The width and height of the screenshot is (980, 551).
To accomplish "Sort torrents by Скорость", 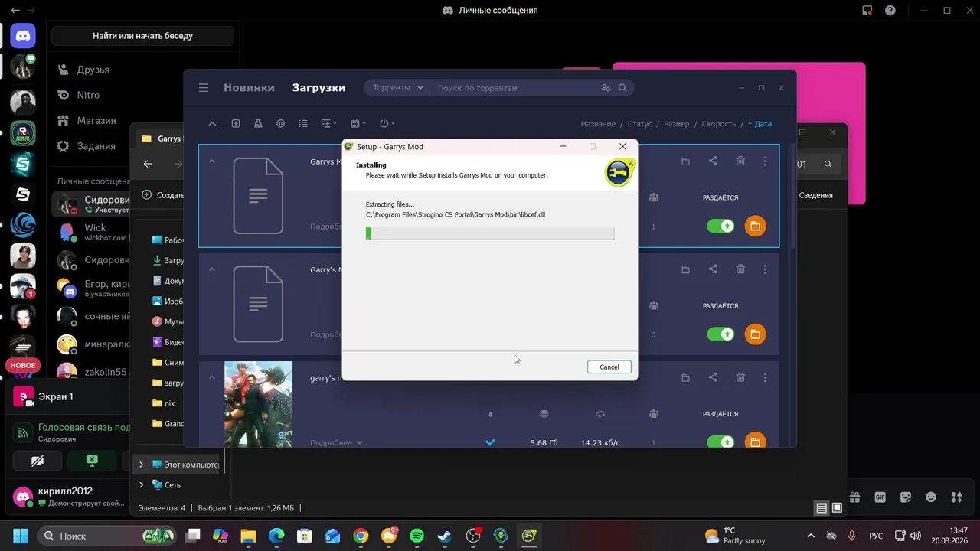I will pyautogui.click(x=719, y=124).
